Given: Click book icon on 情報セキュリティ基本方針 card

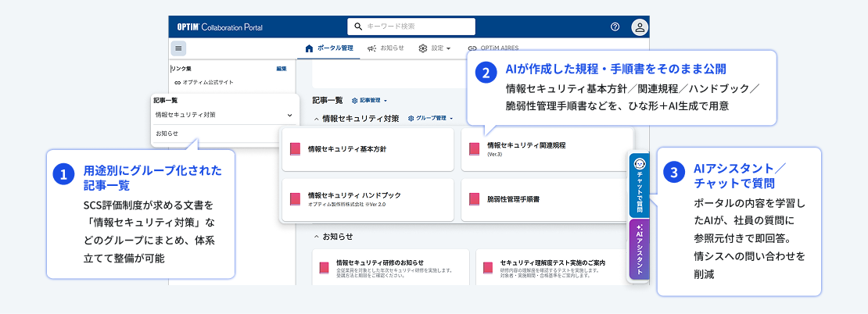Looking at the screenshot, I should tap(295, 149).
